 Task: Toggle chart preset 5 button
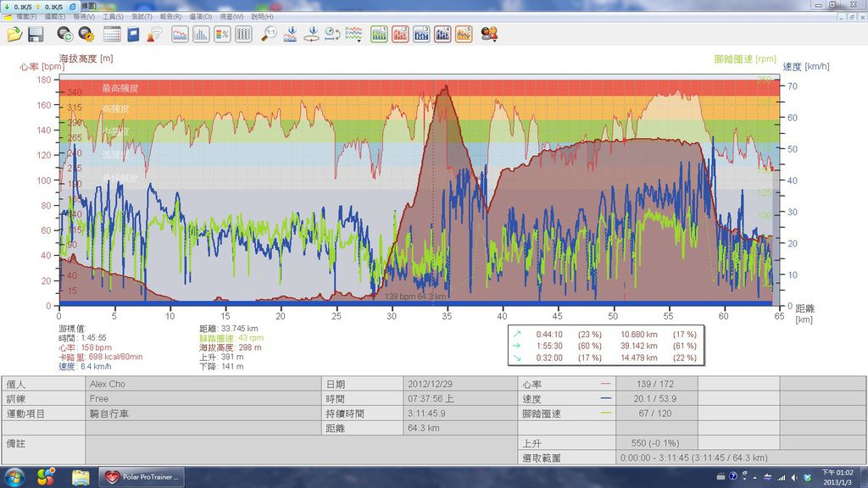(x=464, y=35)
